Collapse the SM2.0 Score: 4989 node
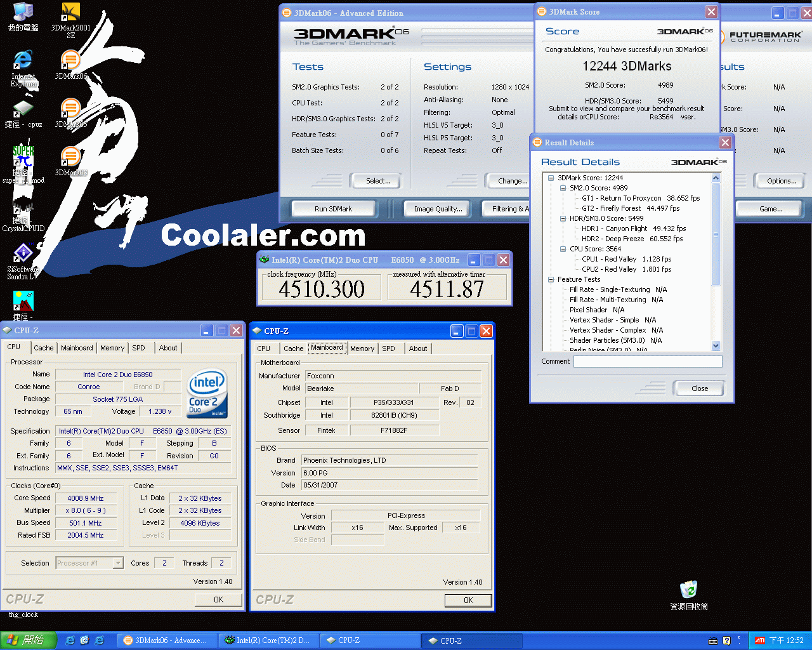Screen dimensions: 812x650 [x=563, y=188]
